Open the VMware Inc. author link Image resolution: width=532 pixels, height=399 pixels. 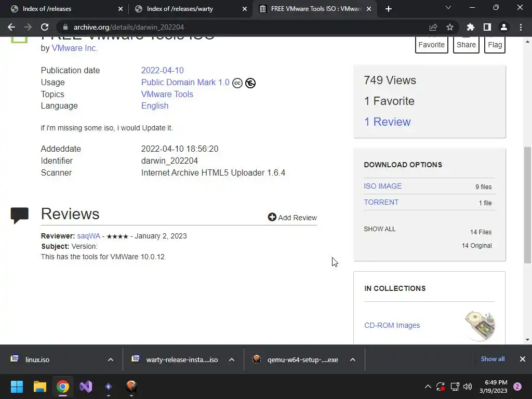tap(75, 48)
